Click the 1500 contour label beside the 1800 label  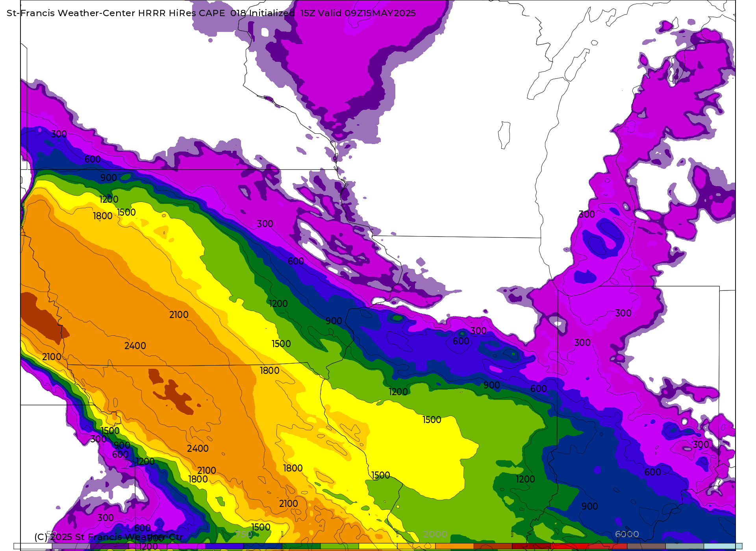point(126,212)
